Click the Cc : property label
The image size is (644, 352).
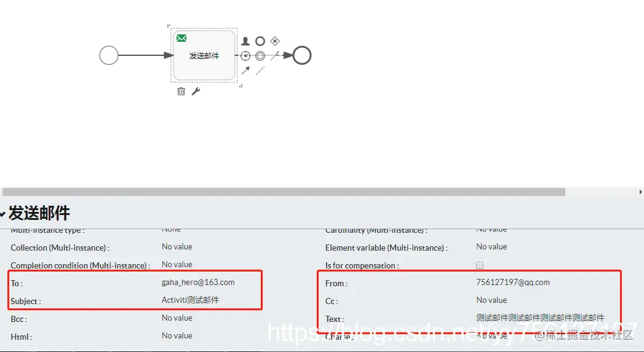pyautogui.click(x=332, y=301)
